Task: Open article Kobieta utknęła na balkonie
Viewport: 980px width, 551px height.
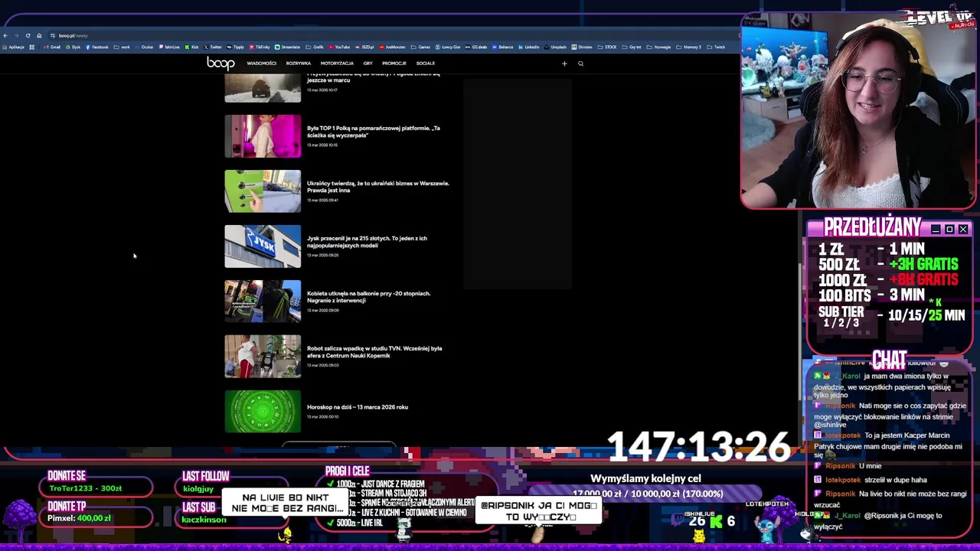Action: [368, 297]
